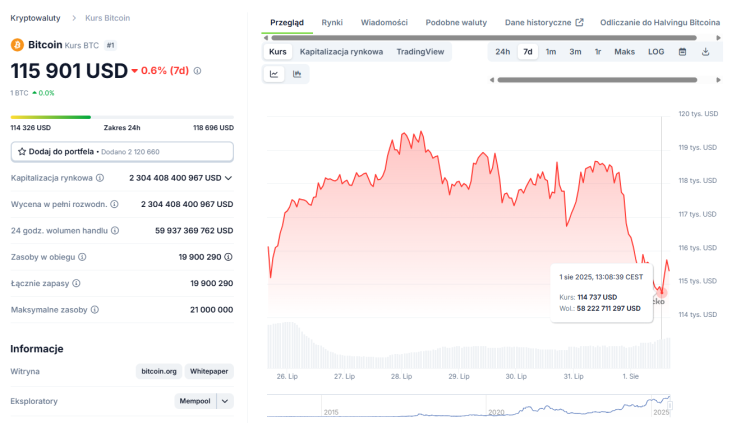Image resolution: width=750 pixels, height=423 pixels.
Task: Select the Kurs chart mode
Action: (277, 52)
